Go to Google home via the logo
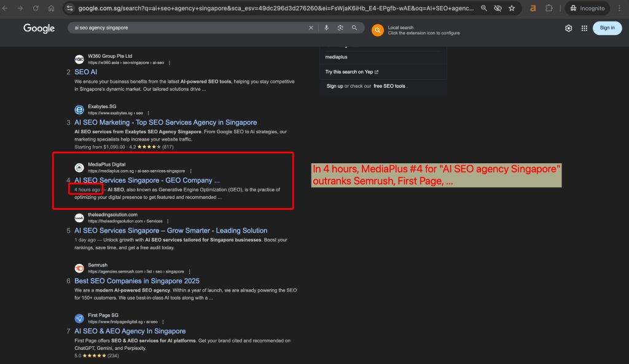This screenshot has width=629, height=364. [39, 28]
